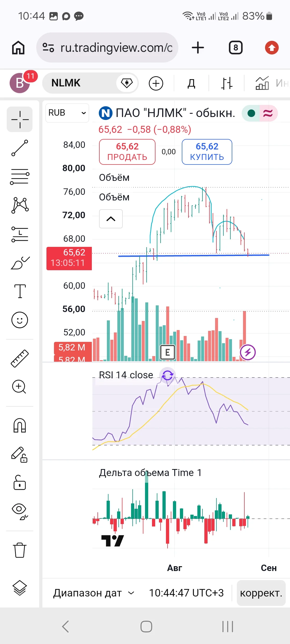The height and width of the screenshot is (644, 290).
Task: Open RUB currency dropdown
Action: coord(67,113)
